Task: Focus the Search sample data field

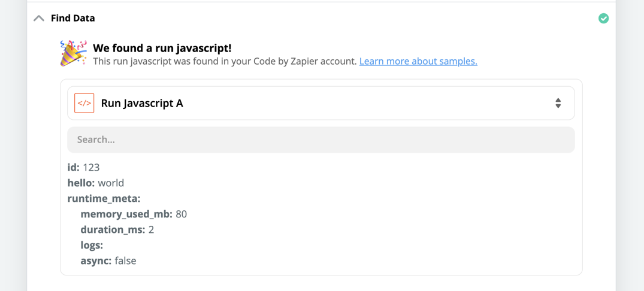Action: click(321, 140)
